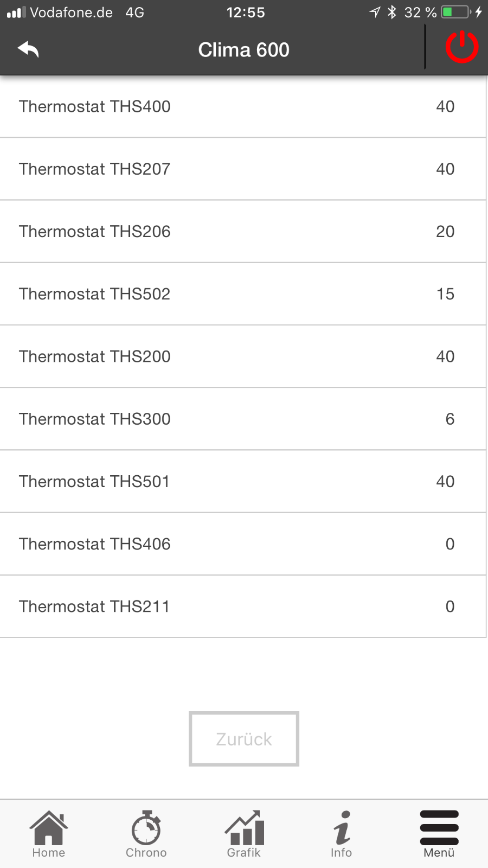
Task: Select Thermostat THS400 row
Action: (x=243, y=106)
